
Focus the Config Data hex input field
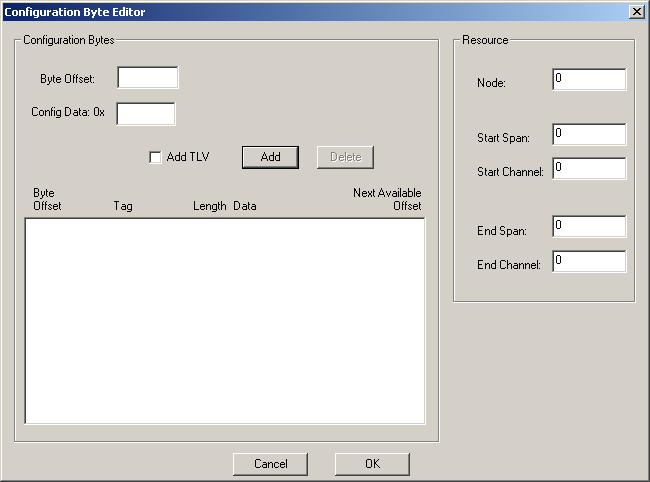(146, 113)
